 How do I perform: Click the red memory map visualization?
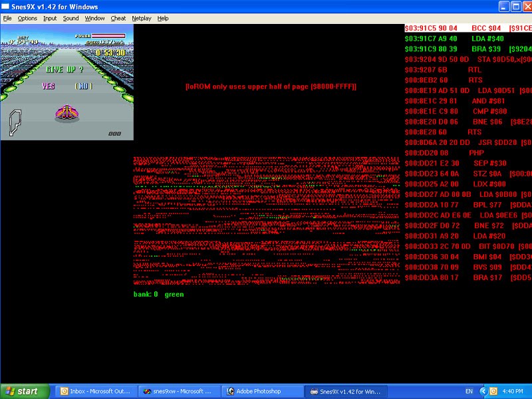pyautogui.click(x=267, y=221)
